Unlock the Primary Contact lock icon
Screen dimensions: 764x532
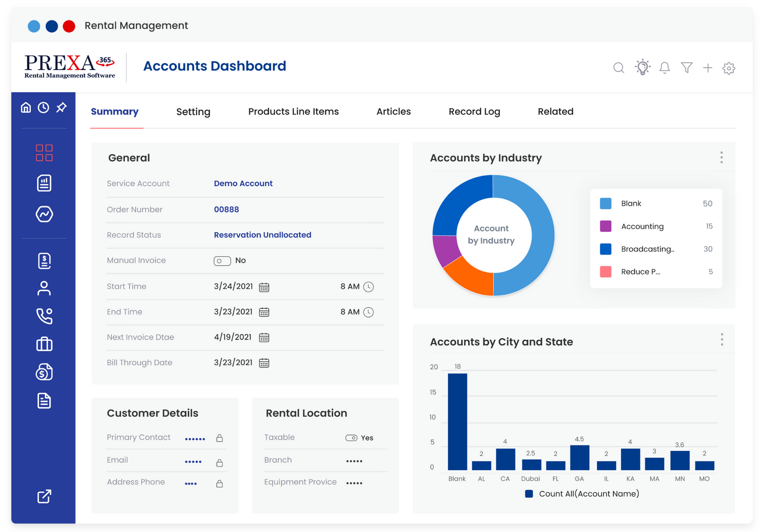pos(220,438)
